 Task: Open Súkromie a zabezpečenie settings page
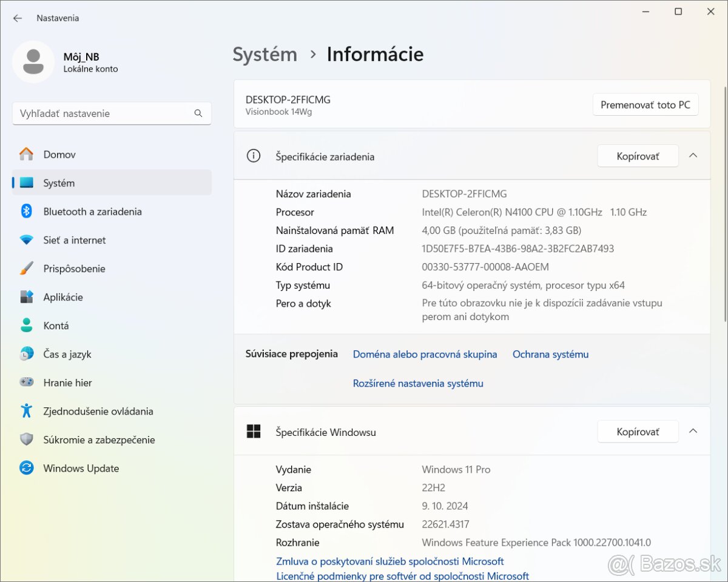click(x=99, y=440)
